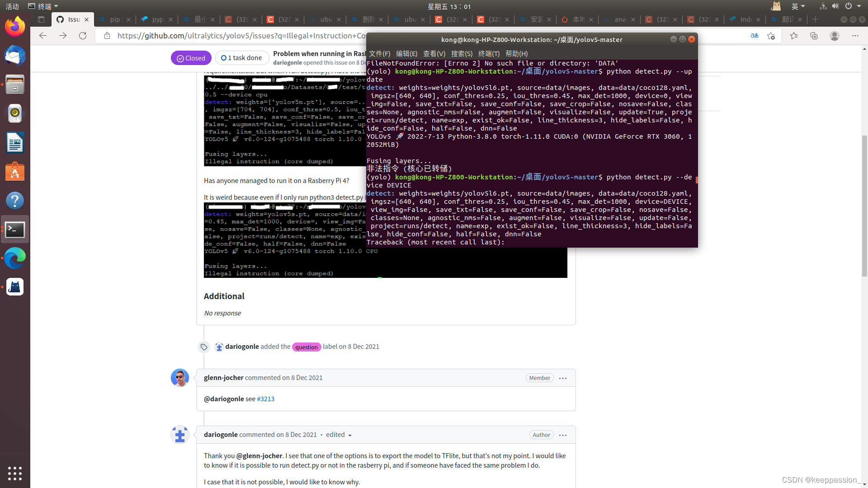Open glenn-jocher comment options menu
The width and height of the screenshot is (868, 488).
563,378
